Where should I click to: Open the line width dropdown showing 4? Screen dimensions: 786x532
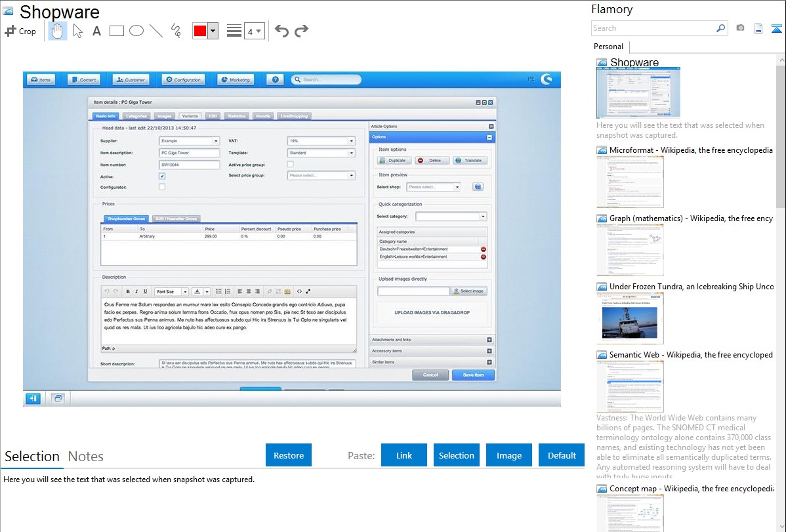click(x=255, y=31)
